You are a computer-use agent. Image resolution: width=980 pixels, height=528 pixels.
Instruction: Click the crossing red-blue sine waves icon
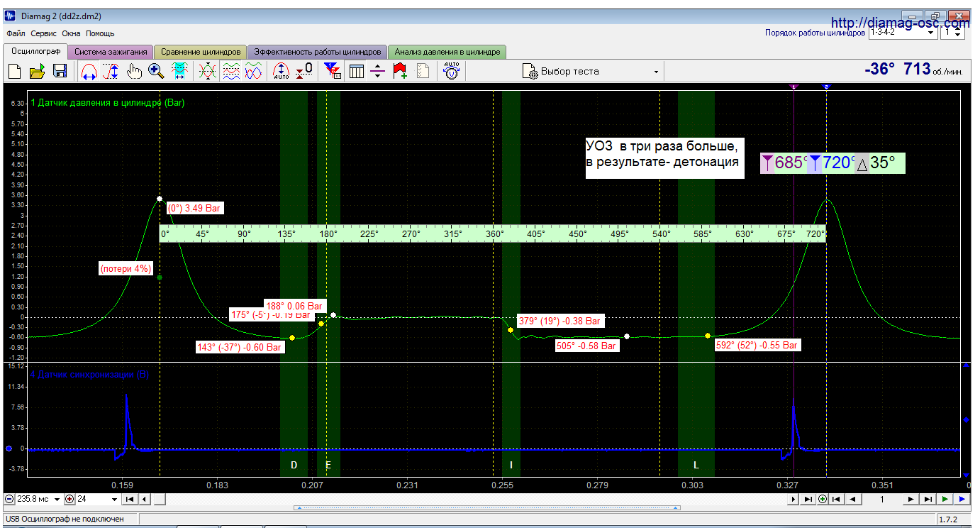[253, 71]
